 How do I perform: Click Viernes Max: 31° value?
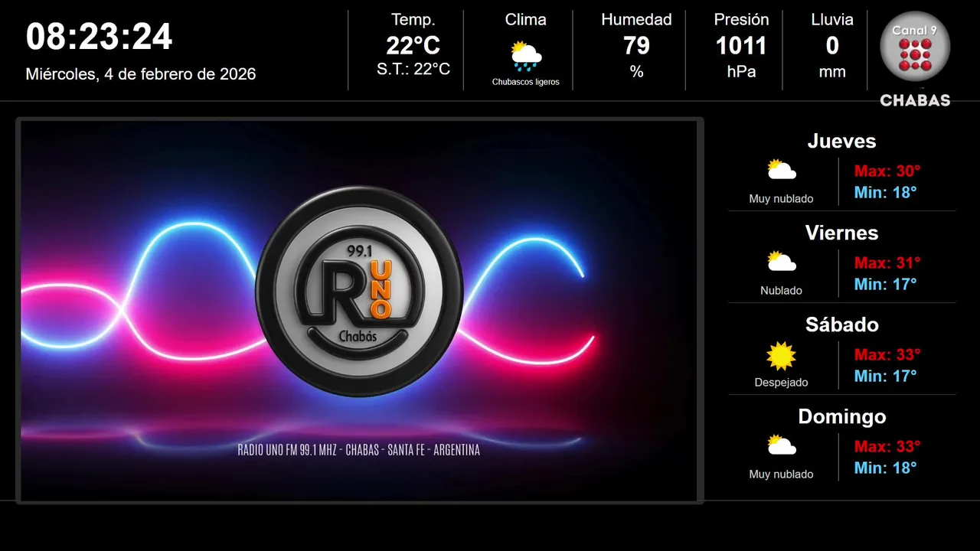click(x=887, y=263)
